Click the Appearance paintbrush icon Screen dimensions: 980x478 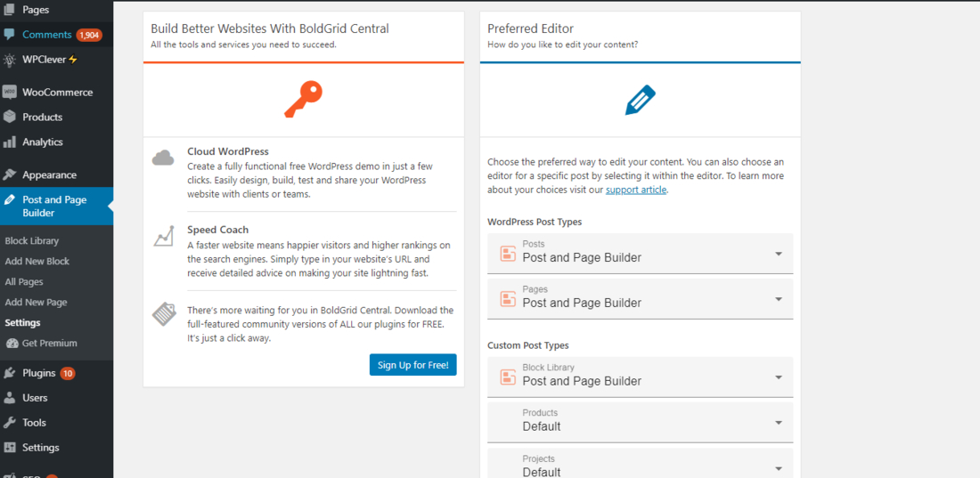(10, 174)
